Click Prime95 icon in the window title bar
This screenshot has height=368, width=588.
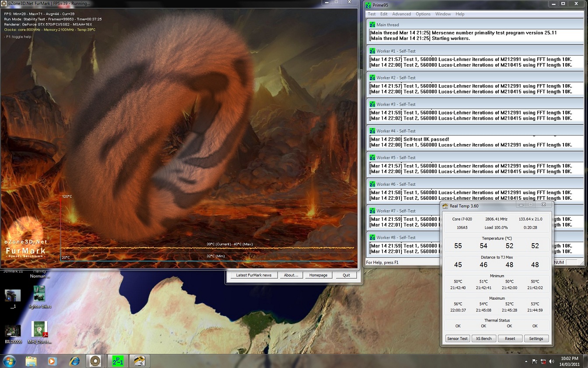(369, 5)
